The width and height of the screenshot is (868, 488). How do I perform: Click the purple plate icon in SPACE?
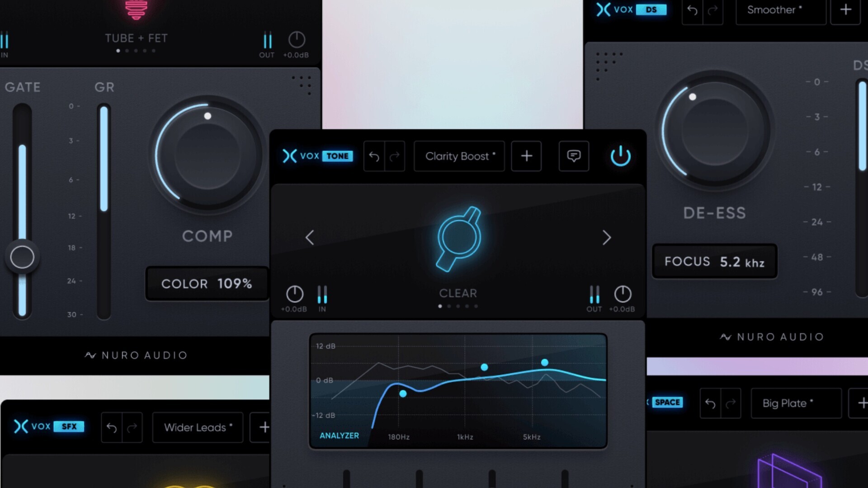(x=789, y=471)
